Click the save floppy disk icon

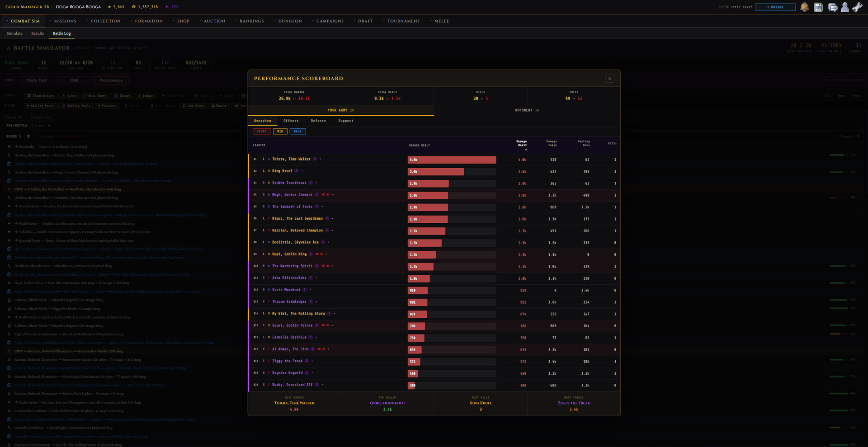(818, 7)
